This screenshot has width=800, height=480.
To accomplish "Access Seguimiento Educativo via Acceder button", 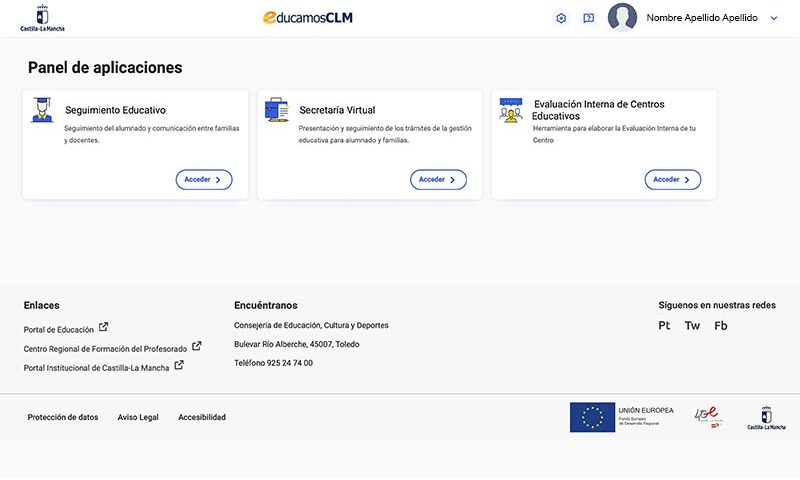I will (x=204, y=180).
